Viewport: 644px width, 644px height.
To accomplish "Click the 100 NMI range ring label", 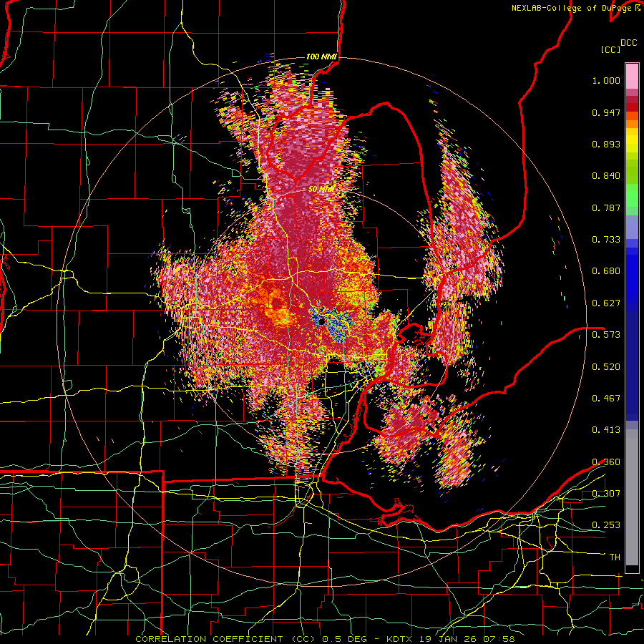I will coord(321,57).
